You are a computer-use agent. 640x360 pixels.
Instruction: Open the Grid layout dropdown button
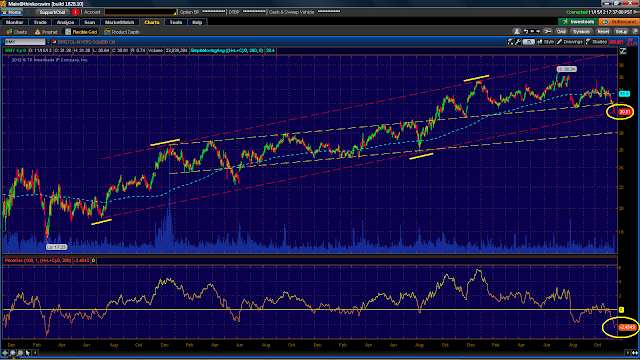pyautogui.click(x=561, y=31)
